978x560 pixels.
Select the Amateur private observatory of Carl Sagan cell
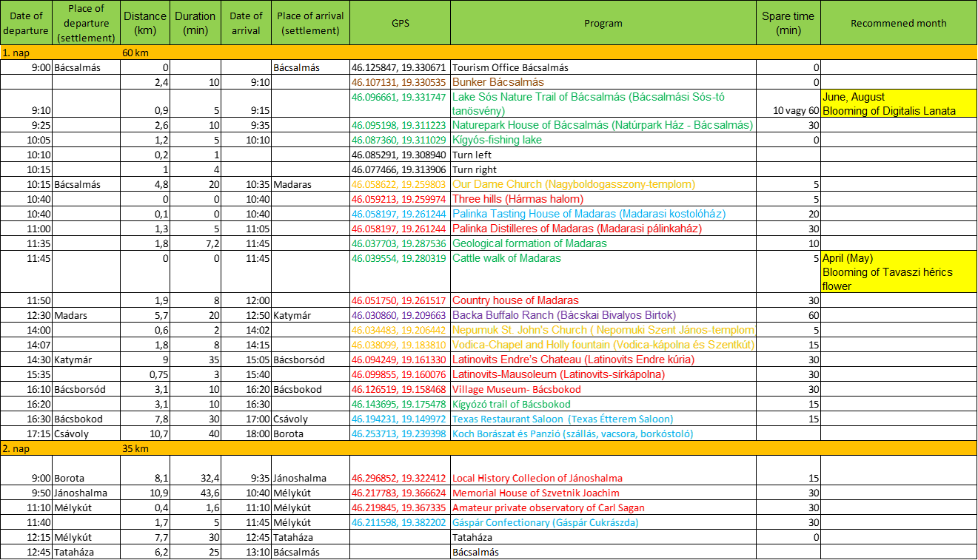coord(548,507)
